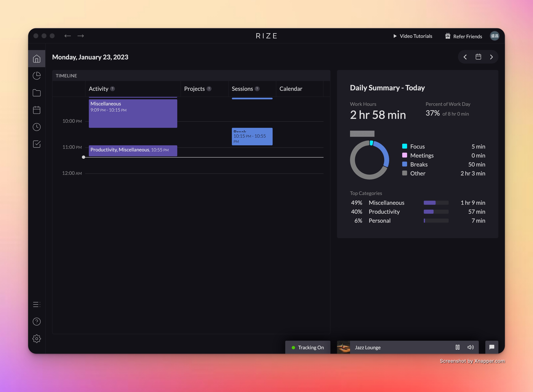Open the calendar icon in sidebar

coord(37,110)
